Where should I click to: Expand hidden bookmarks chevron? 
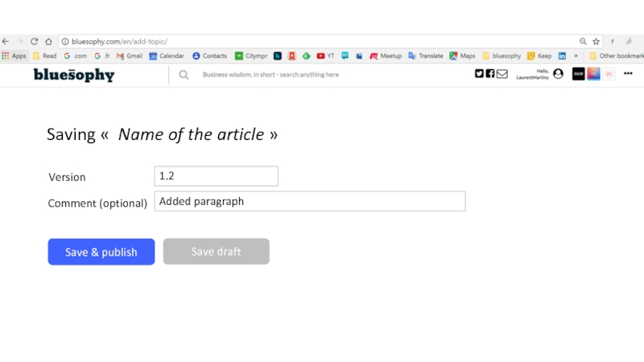[x=576, y=56]
